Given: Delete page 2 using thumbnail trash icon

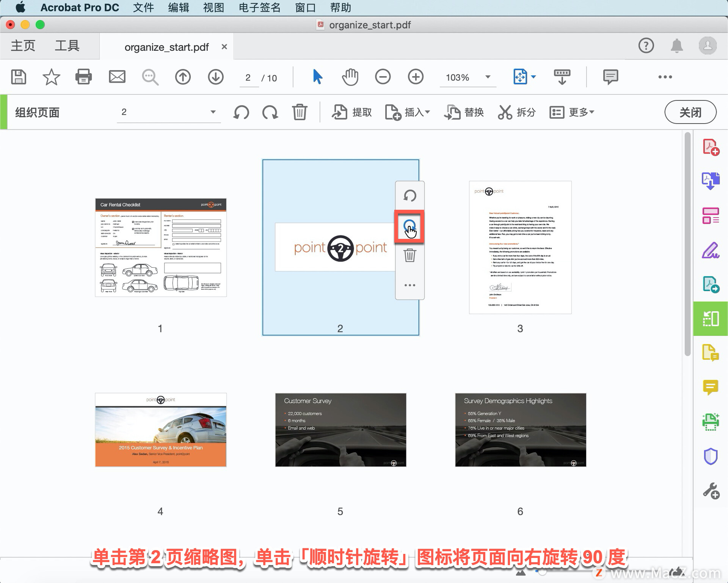Looking at the screenshot, I should tap(409, 255).
